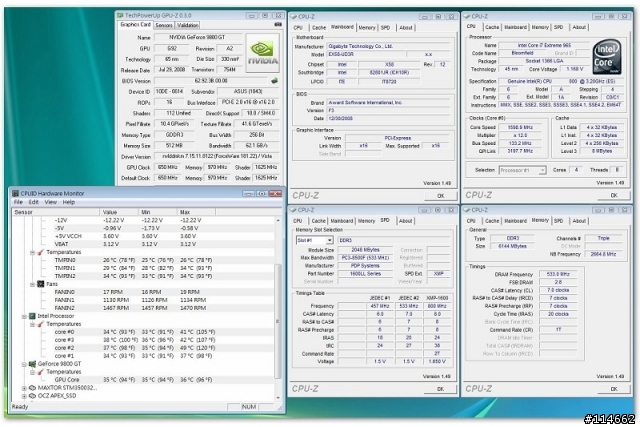Viewport: 640px width, 427px height.
Task: Click OK in the CPU-Z Mainboard window
Action: click(440, 196)
